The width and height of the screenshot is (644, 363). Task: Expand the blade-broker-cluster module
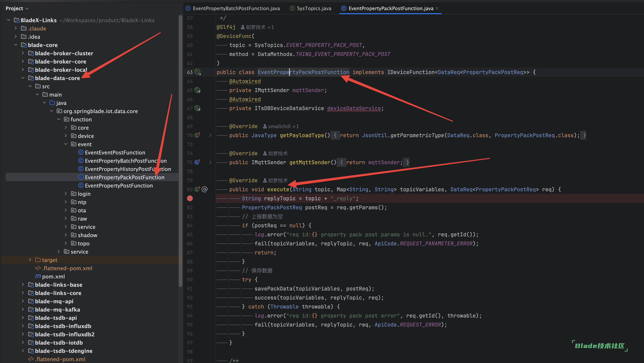coord(23,53)
